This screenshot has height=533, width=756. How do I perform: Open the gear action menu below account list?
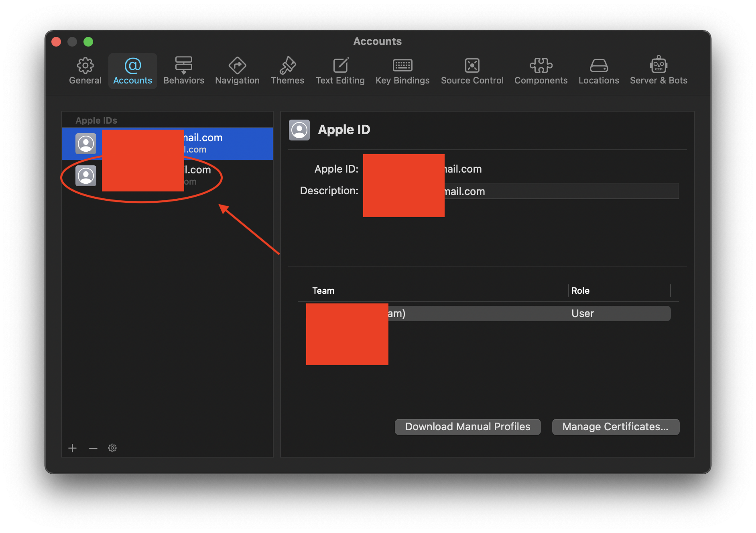[112, 448]
